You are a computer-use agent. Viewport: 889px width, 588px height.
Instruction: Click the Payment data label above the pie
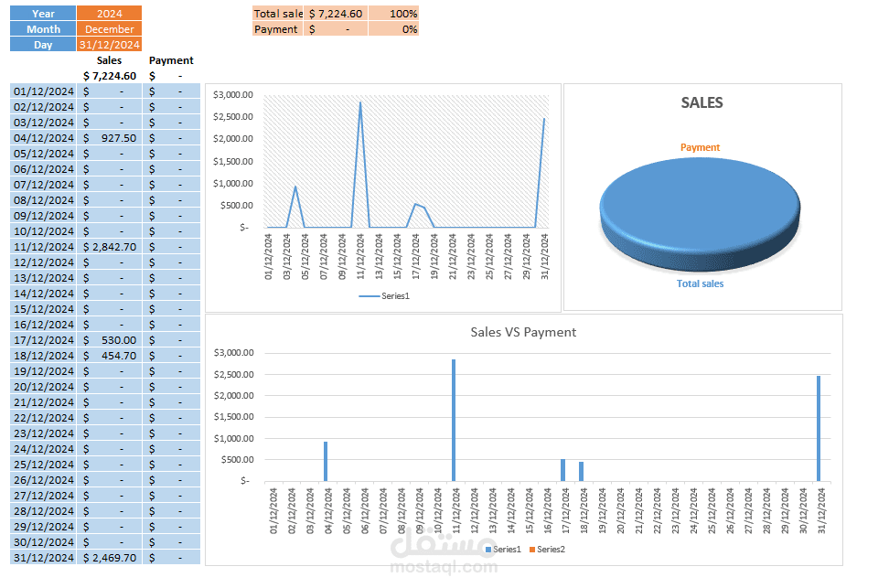tap(700, 147)
